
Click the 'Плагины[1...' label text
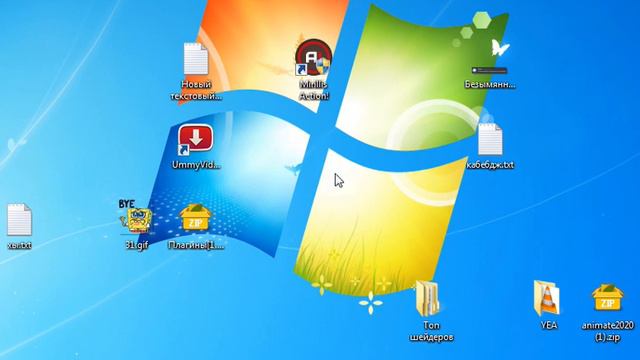tap(196, 245)
